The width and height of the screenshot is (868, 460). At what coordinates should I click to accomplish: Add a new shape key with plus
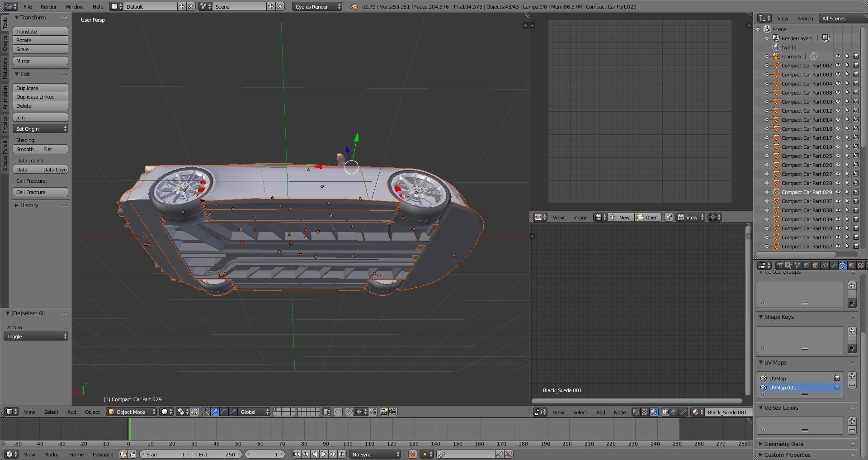pyautogui.click(x=852, y=331)
